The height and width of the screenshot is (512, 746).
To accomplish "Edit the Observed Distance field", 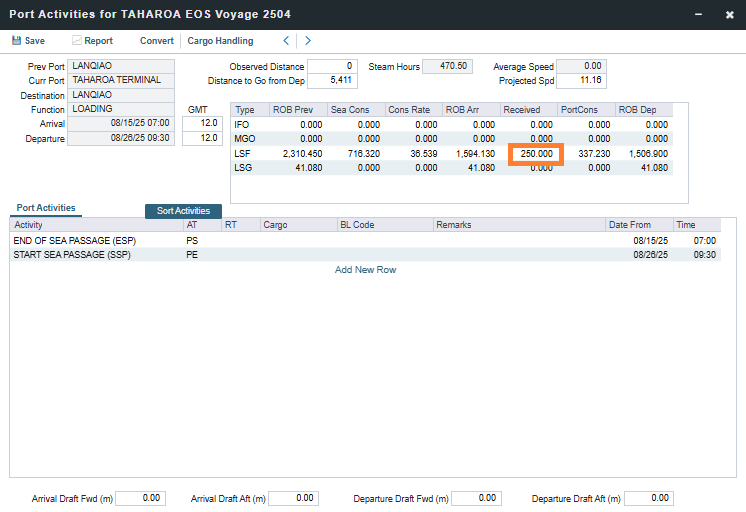I will coord(331,66).
